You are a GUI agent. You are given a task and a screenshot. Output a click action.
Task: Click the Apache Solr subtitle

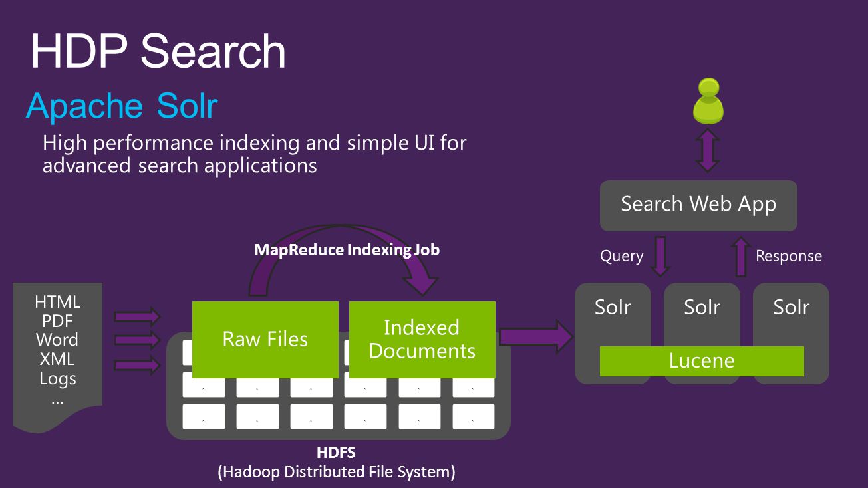coord(122,106)
